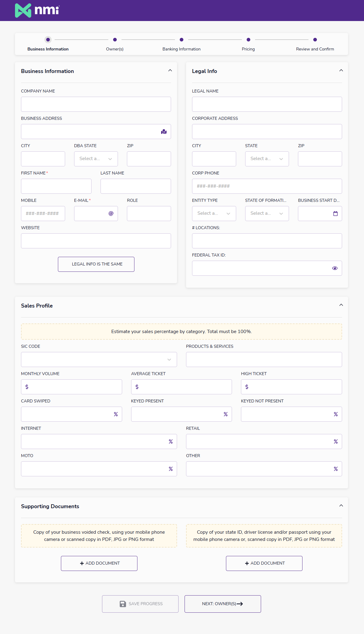Click percent icon in Other field
The height and width of the screenshot is (634, 364).
tap(336, 469)
